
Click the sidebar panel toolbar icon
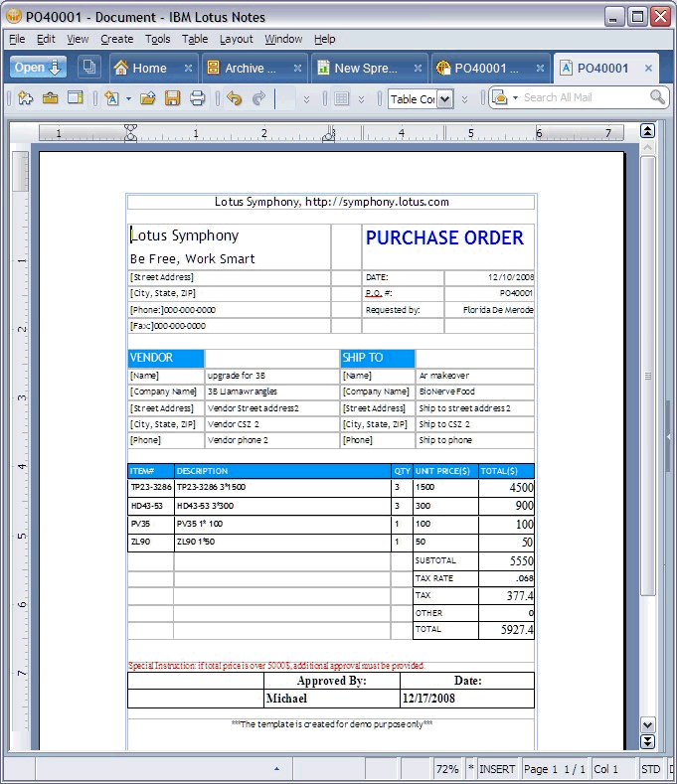coord(75,98)
